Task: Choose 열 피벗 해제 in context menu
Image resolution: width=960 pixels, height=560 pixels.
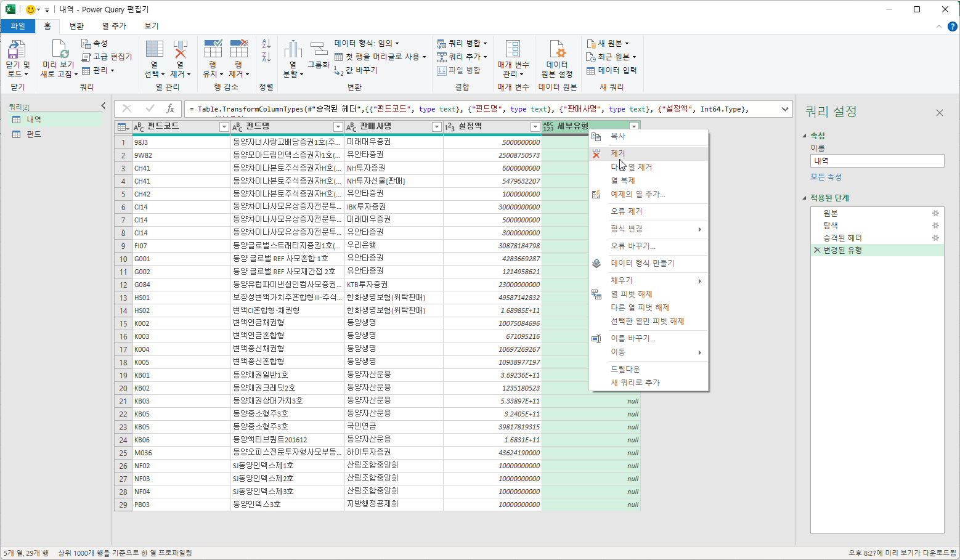Action: point(649,294)
